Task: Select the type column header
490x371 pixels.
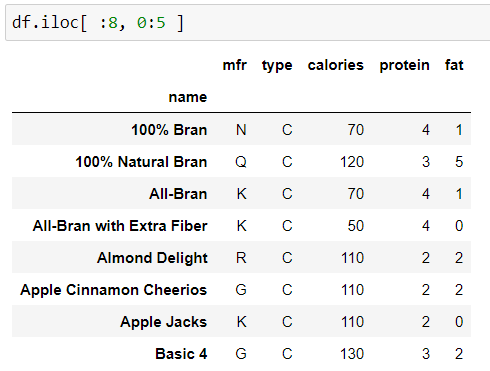Action: coord(277,66)
